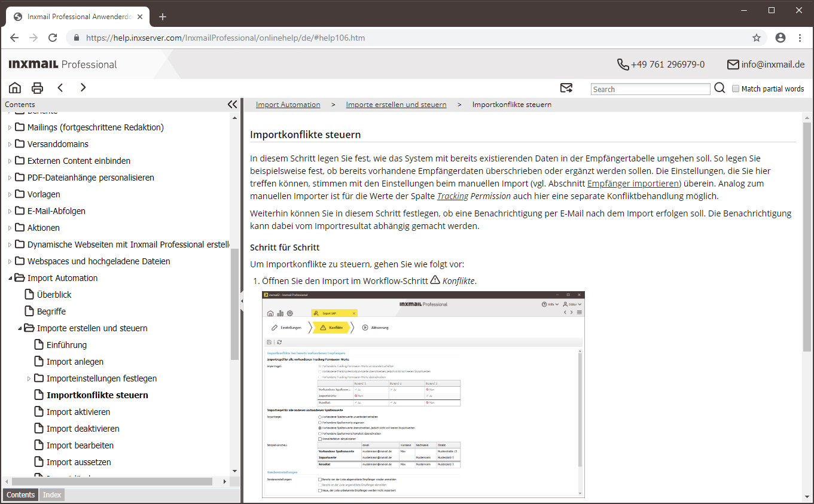
Task: Open browser profile account icon
Action: [x=781, y=38]
